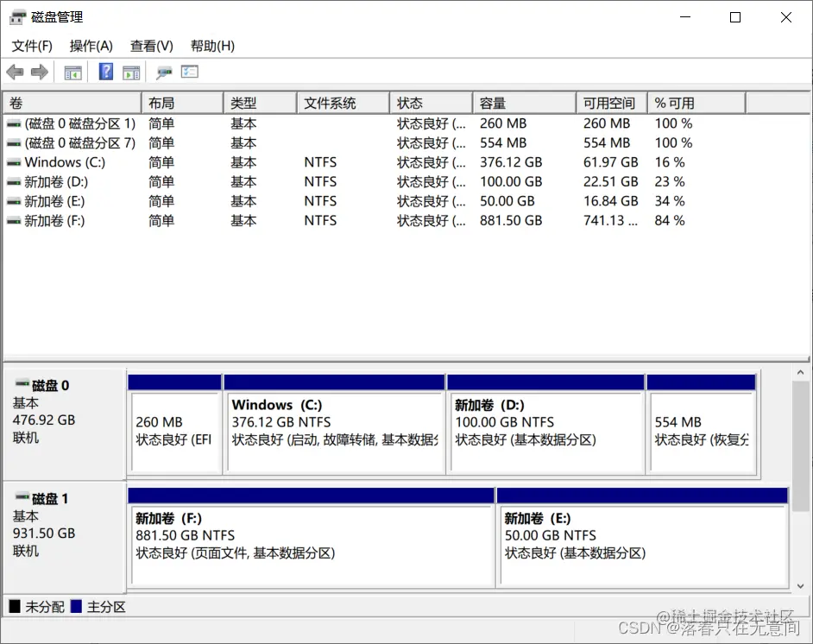The width and height of the screenshot is (813, 644).
Task: Click the properties checklist toolbar icon
Action: (191, 73)
